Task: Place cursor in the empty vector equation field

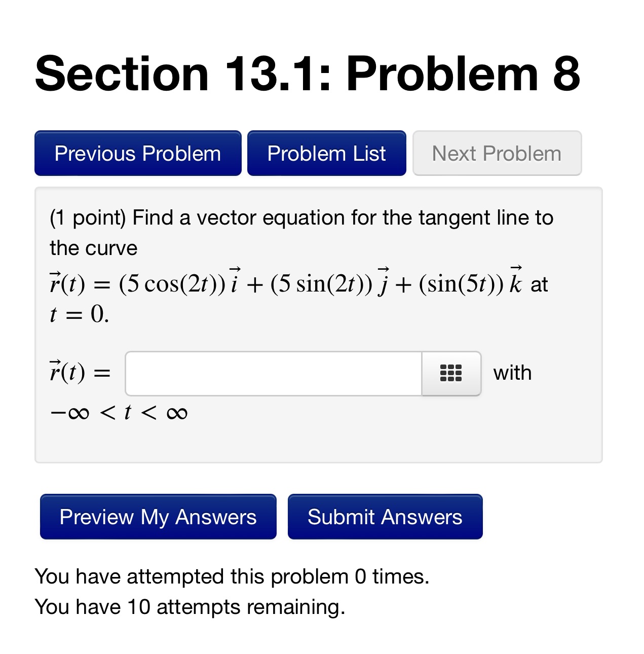Action: pos(274,373)
